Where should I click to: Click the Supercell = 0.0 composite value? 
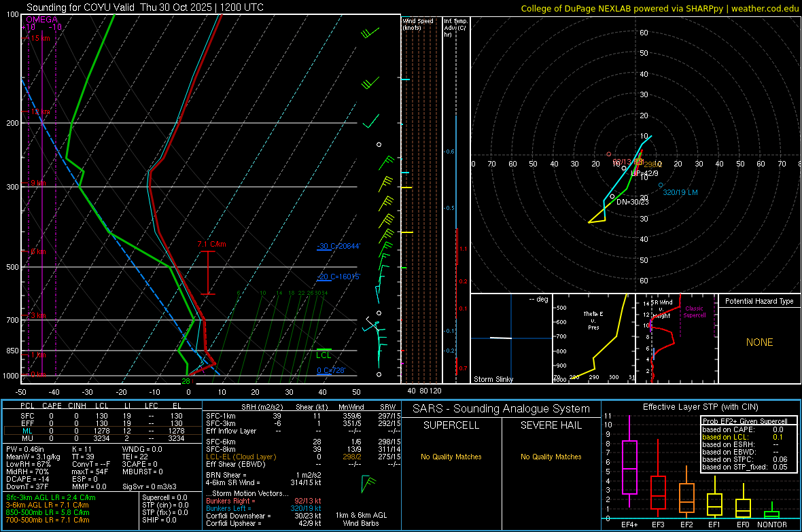click(x=164, y=497)
